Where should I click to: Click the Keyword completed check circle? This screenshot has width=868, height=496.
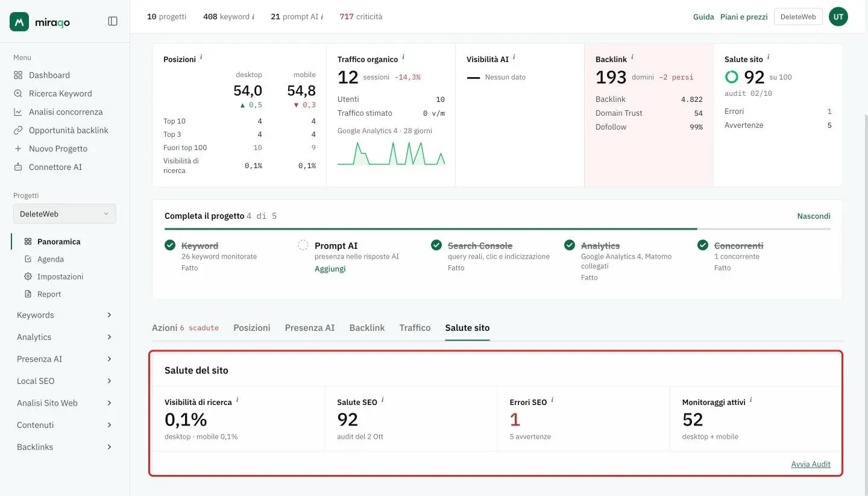170,245
